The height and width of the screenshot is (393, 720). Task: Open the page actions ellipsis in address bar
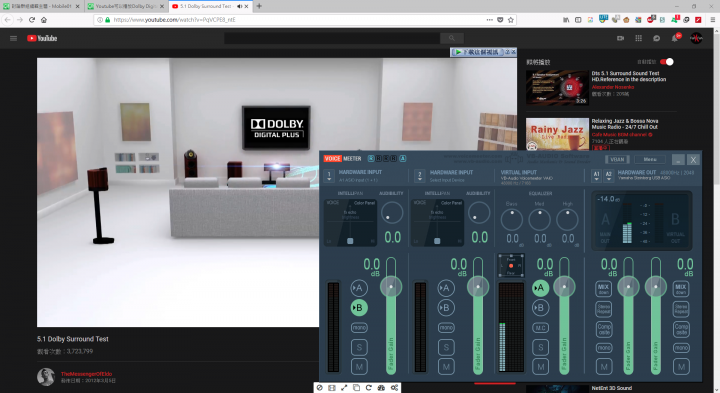click(489, 20)
